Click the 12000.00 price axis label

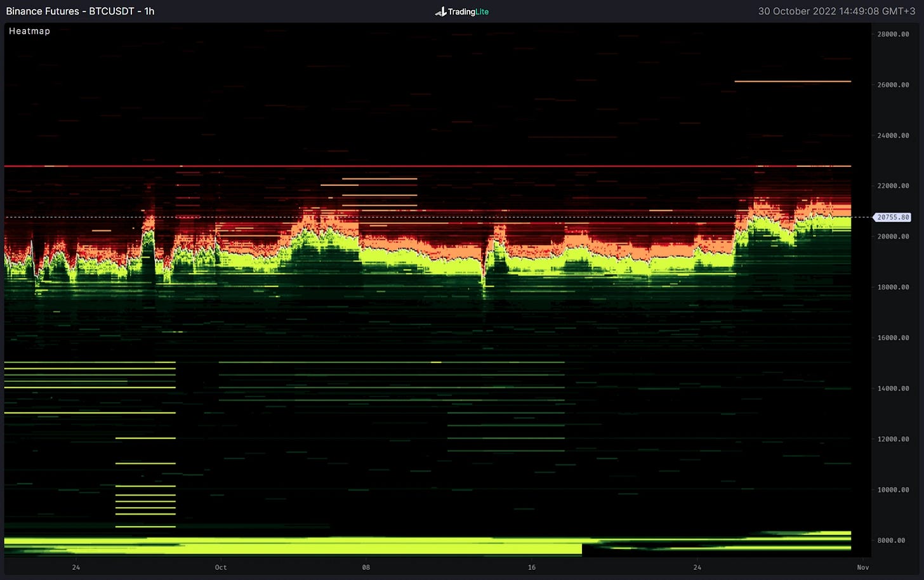[x=893, y=439]
